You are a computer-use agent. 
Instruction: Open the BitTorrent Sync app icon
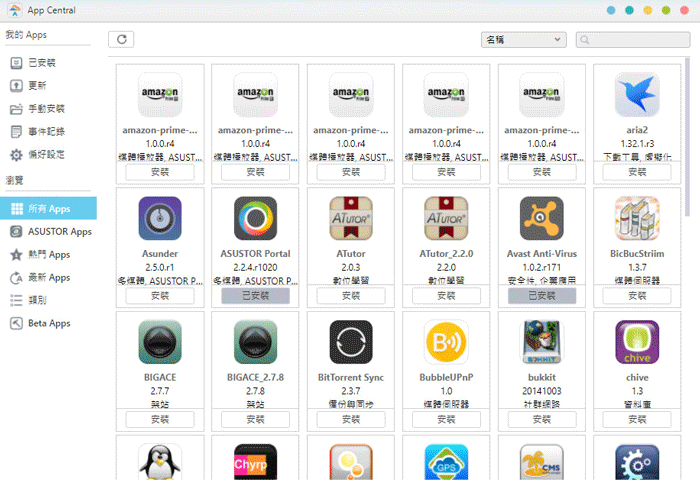(x=351, y=342)
